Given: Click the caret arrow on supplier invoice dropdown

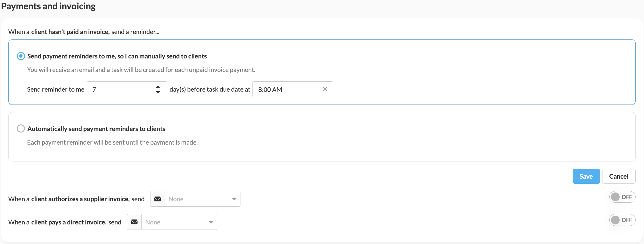Looking at the screenshot, I should click(234, 199).
